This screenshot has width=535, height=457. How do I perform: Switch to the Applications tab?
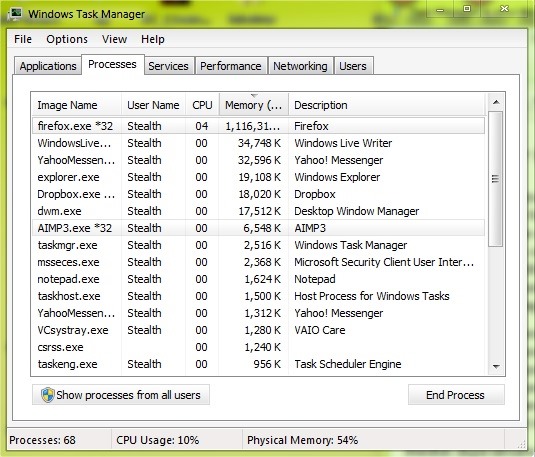click(48, 66)
